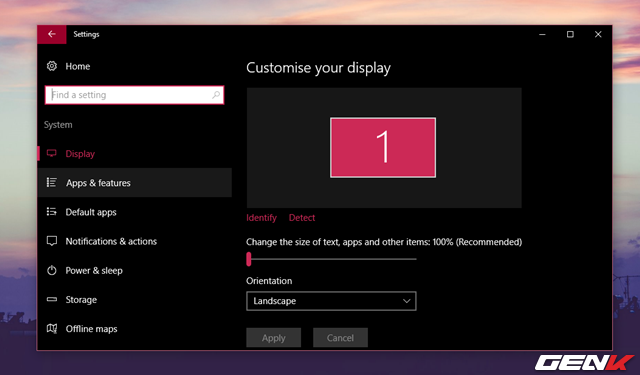Click the Display monitor icon
The image size is (640, 375).
(51, 153)
